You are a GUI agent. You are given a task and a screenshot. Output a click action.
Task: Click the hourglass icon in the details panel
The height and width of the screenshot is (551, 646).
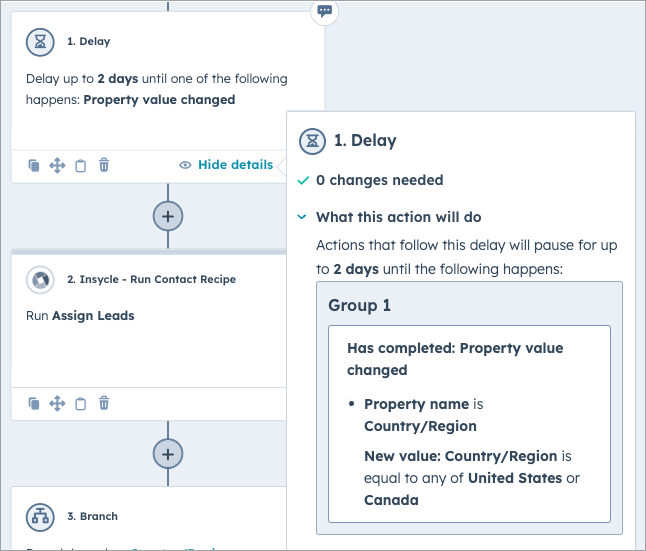(x=312, y=141)
